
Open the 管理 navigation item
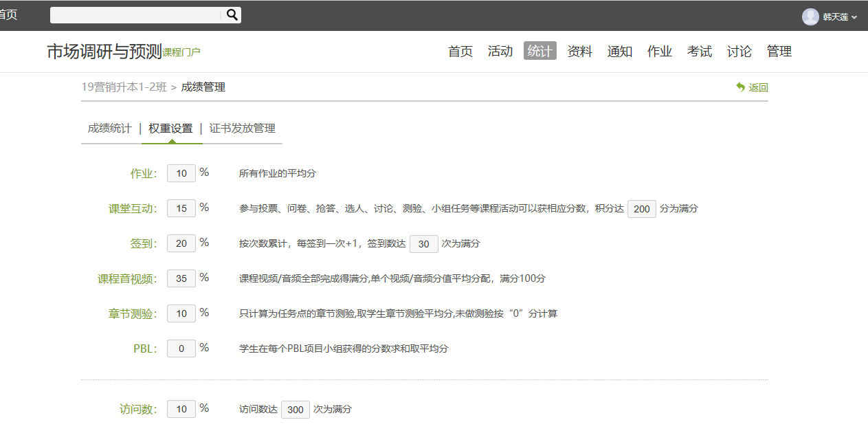(x=779, y=52)
